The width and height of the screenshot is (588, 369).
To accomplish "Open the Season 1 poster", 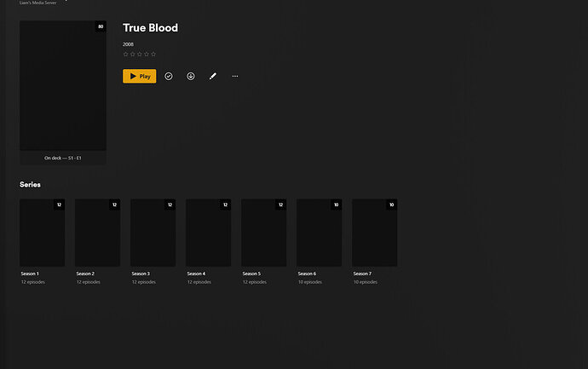I will click(x=42, y=233).
